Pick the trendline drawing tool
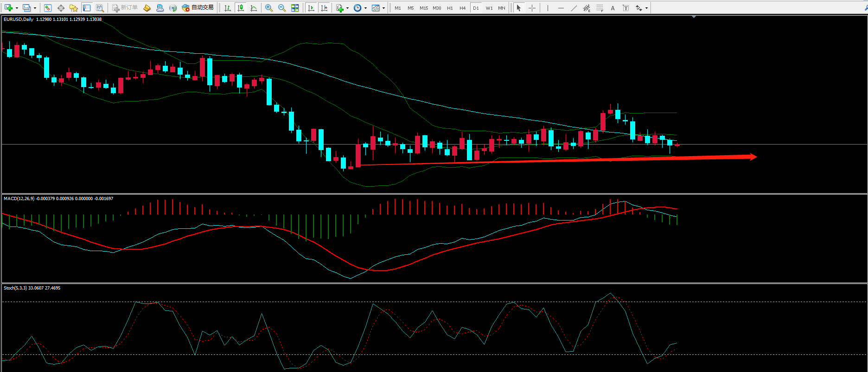The image size is (868, 372). (574, 8)
